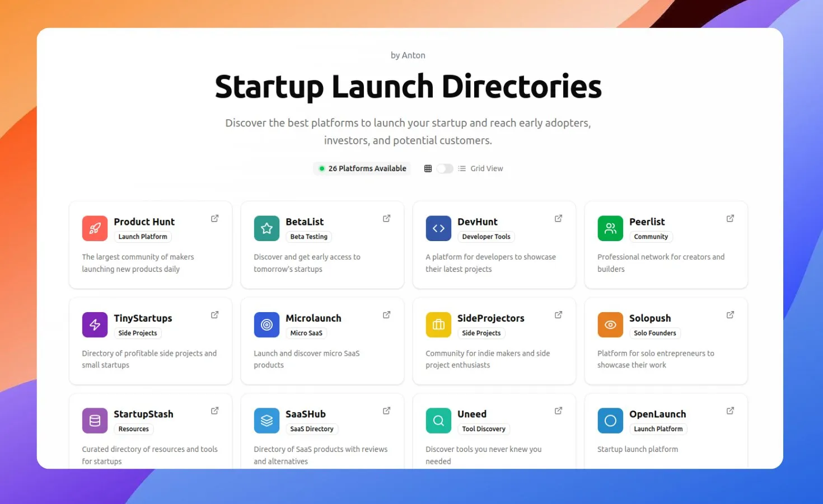The width and height of the screenshot is (823, 504).
Task: Open TinyStartups external link icon
Action: tap(214, 315)
